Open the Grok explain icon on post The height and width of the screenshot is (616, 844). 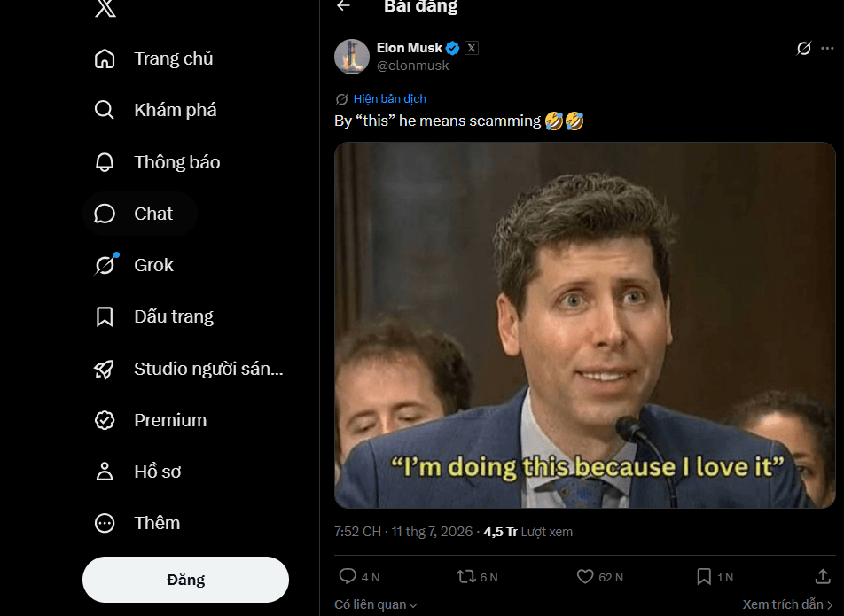[x=803, y=49]
